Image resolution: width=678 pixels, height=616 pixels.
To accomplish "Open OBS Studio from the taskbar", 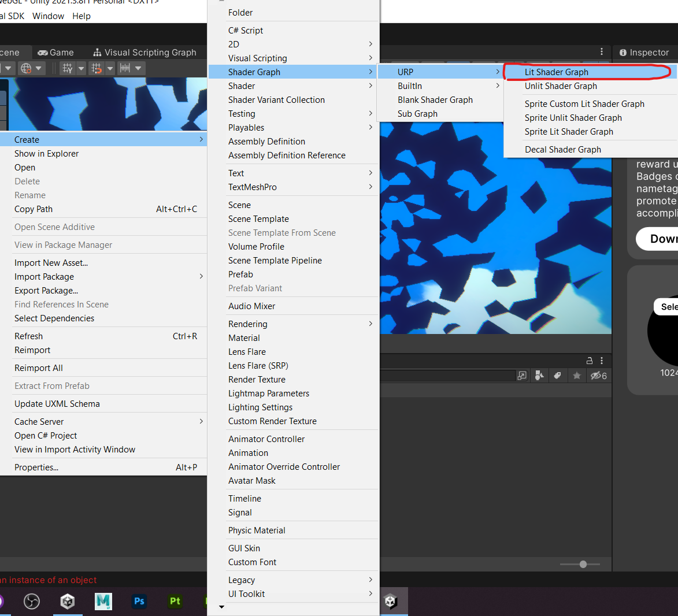I will tap(32, 601).
